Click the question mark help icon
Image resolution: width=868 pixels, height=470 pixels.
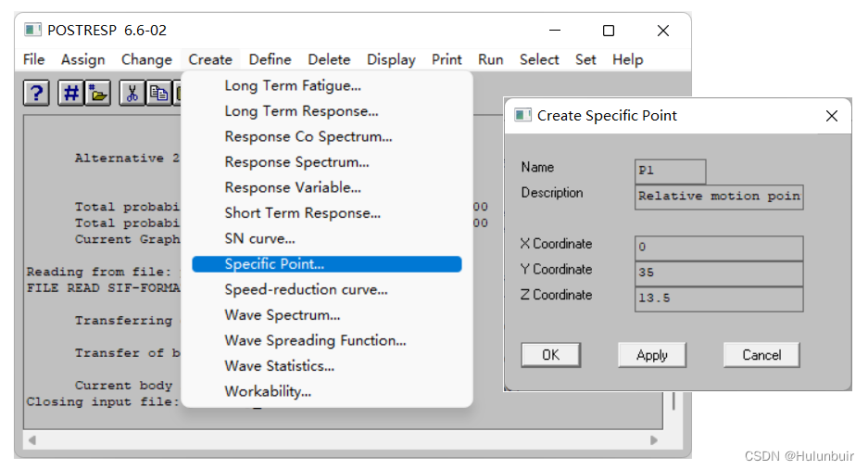coord(36,93)
